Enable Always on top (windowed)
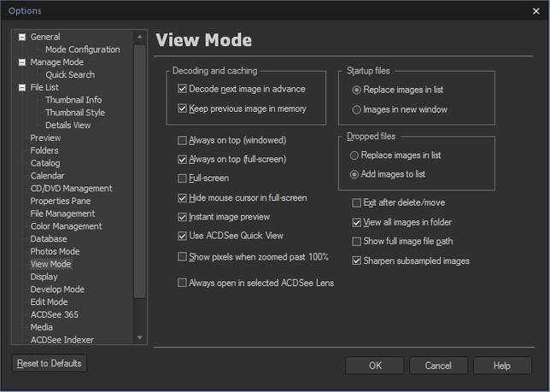Image resolution: width=550 pixels, height=392 pixels. pyautogui.click(x=182, y=141)
